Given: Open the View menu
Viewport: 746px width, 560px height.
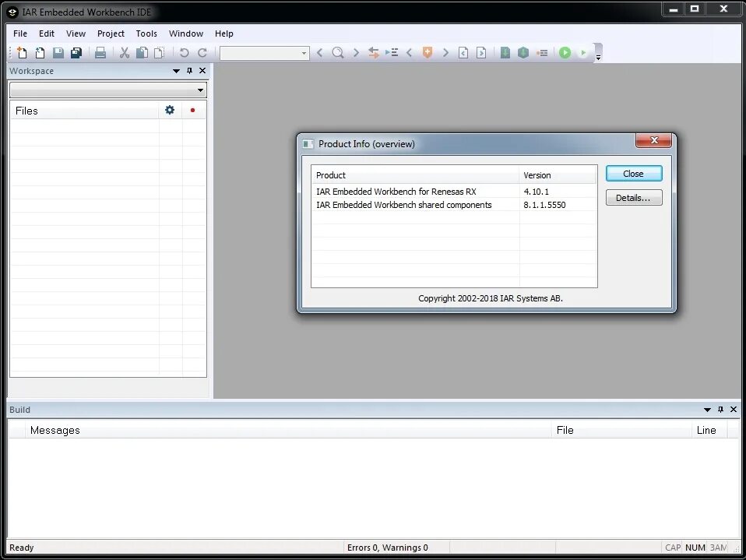Looking at the screenshot, I should 76,33.
